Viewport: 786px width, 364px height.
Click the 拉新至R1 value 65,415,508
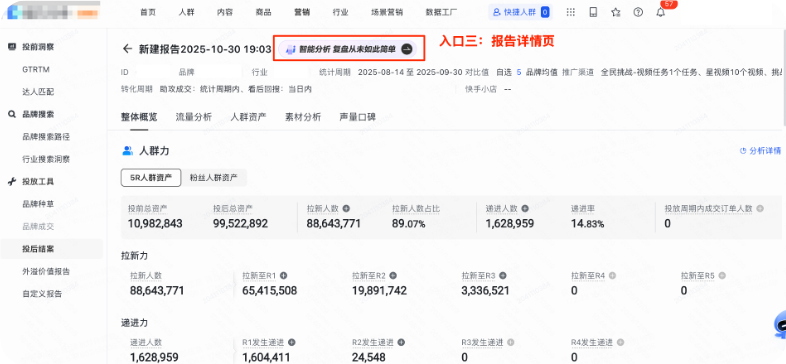[270, 290]
